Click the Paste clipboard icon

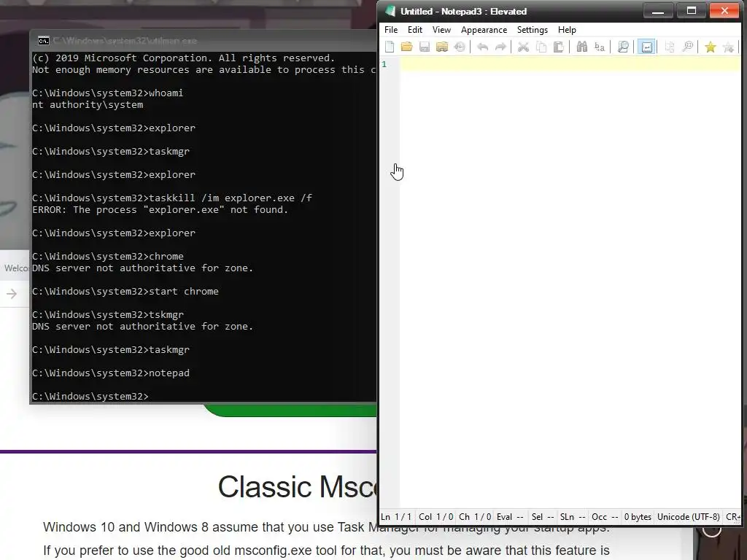559,47
